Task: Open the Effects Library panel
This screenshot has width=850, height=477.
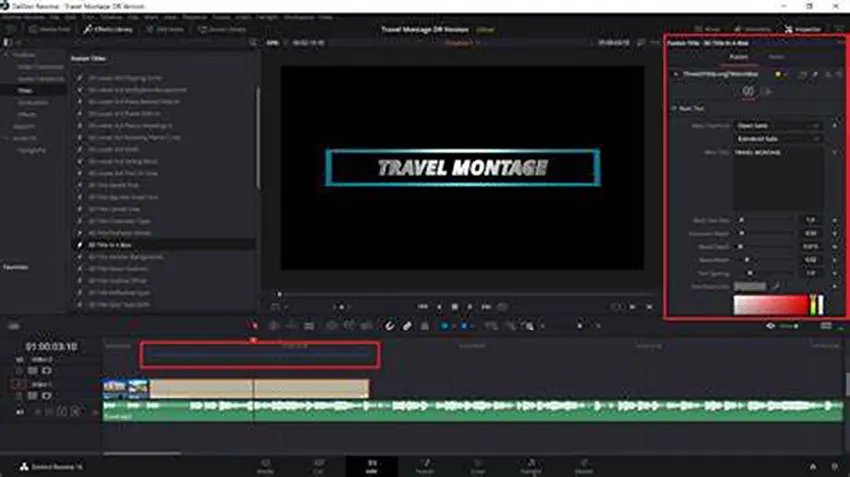Action: tap(108, 29)
